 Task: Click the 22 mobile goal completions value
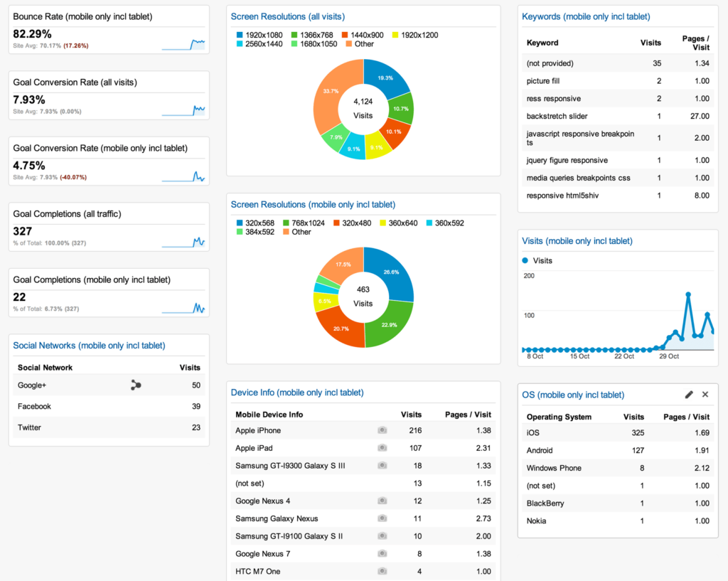pyautogui.click(x=19, y=297)
